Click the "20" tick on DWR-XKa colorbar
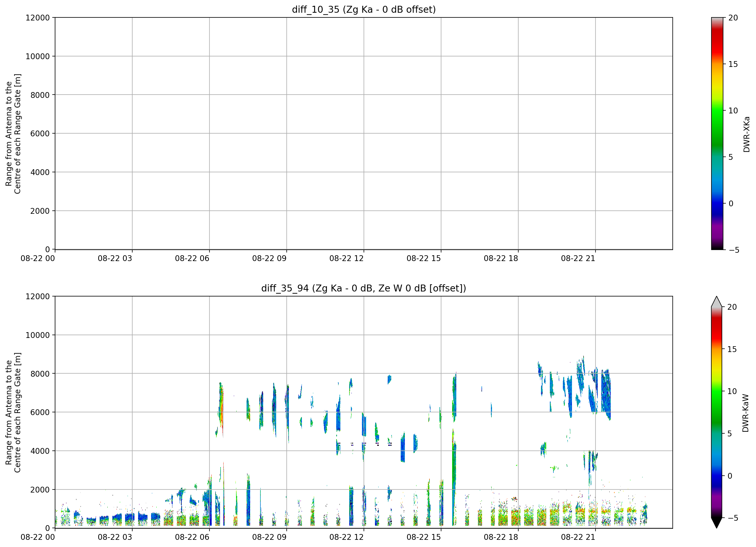 tap(733, 18)
